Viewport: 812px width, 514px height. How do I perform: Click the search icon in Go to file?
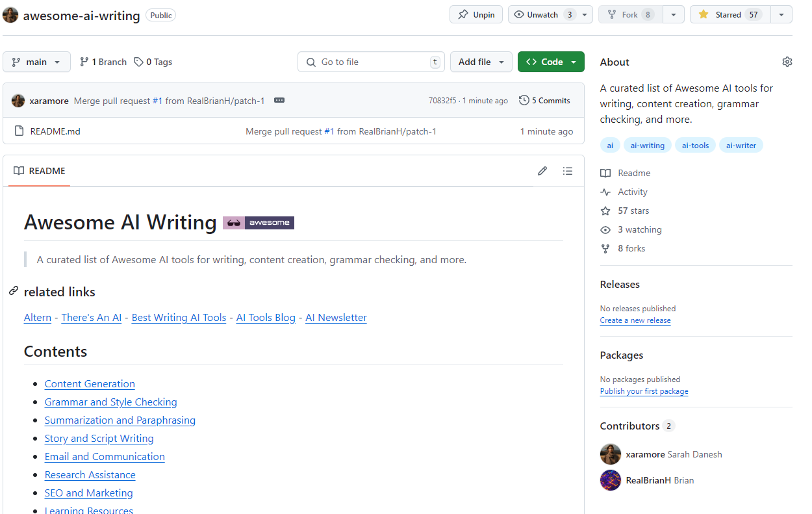click(311, 62)
